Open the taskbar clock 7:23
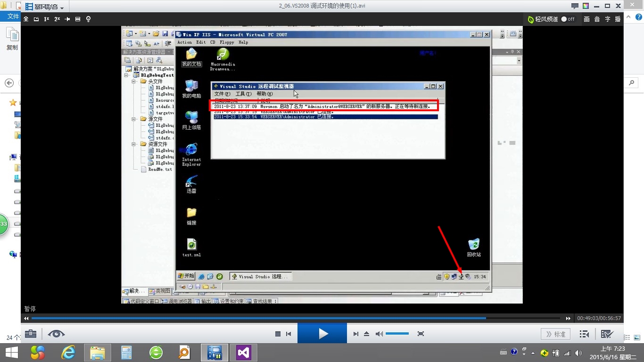 pos(613,353)
